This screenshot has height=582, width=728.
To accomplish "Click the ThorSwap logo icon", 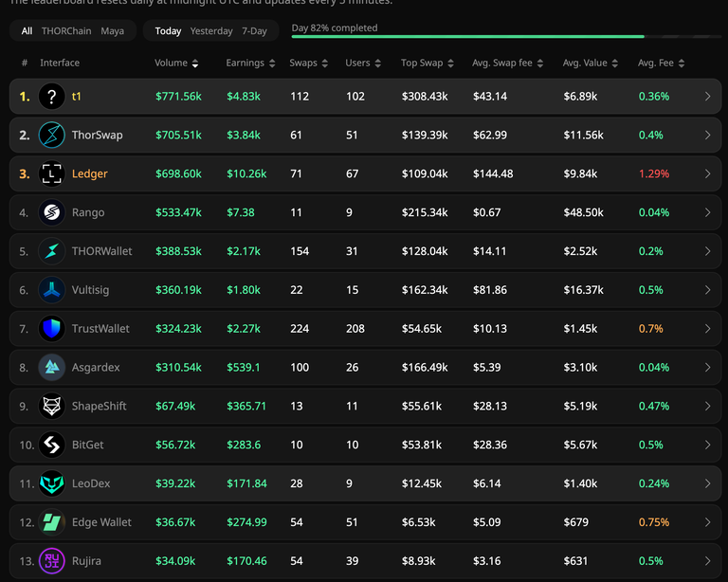I will tap(51, 135).
